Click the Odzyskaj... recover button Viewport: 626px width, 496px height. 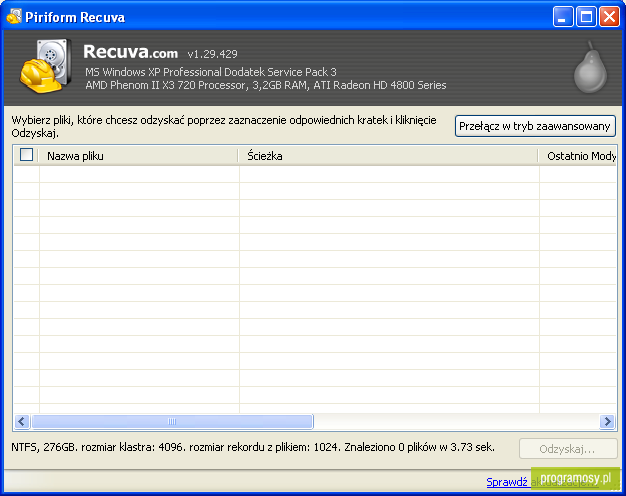(x=568, y=449)
